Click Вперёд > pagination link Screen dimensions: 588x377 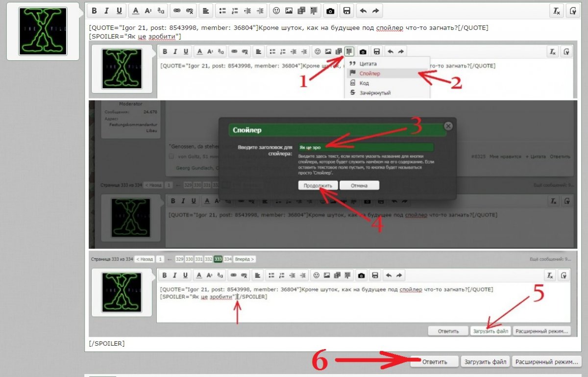(x=244, y=259)
